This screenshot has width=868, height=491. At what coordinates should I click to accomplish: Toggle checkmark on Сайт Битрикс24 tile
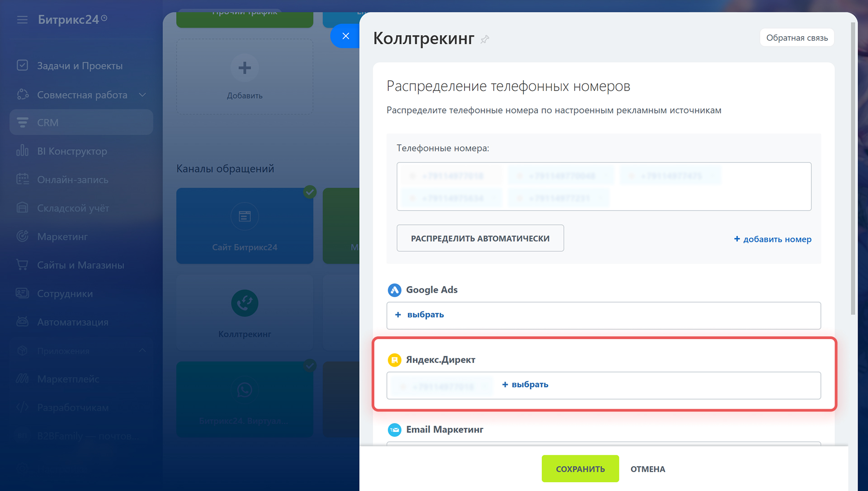point(310,192)
